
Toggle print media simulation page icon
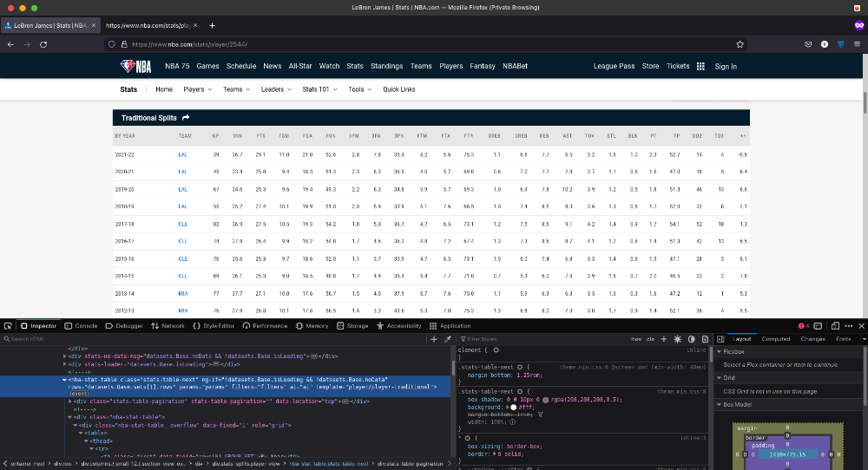[705, 339]
